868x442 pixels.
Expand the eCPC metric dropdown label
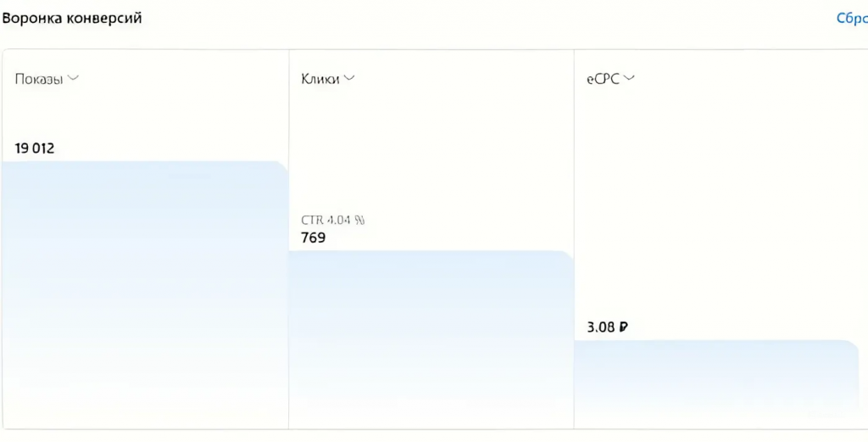coord(603,79)
